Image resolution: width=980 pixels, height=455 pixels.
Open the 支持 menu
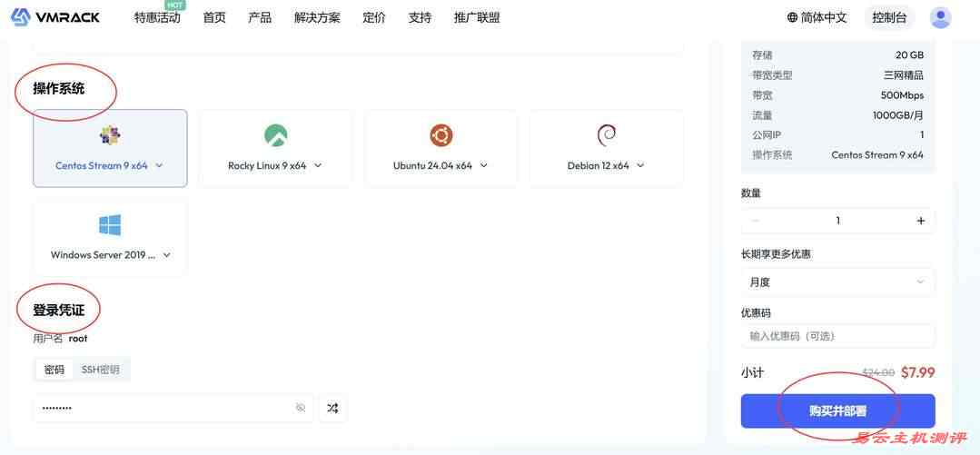[420, 17]
